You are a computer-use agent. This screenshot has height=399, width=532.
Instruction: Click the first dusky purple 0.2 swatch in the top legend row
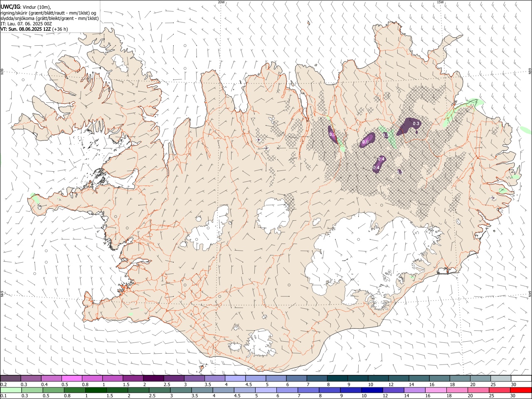coord(10,379)
